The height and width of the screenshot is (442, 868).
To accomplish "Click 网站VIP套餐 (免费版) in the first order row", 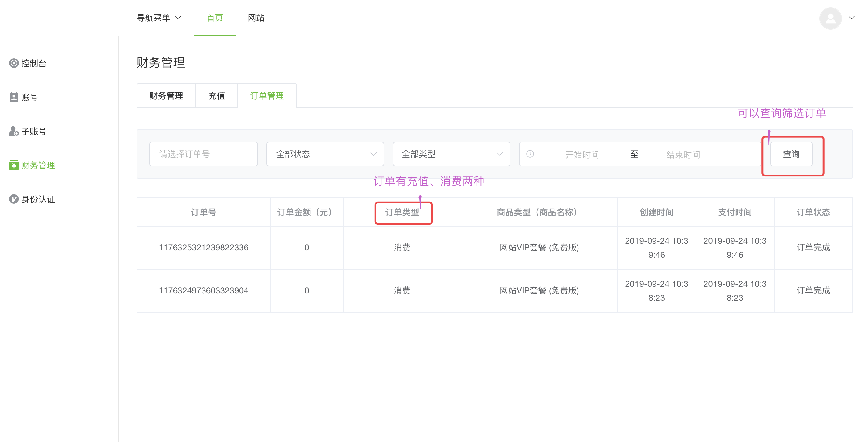I will coord(539,248).
